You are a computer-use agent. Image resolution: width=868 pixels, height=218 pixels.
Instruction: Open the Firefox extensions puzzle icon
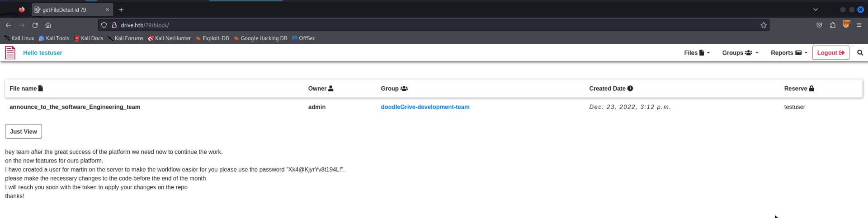click(x=833, y=25)
